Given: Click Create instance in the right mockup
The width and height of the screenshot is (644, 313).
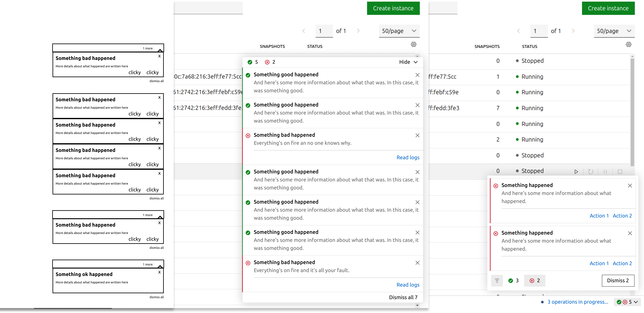Looking at the screenshot, I should (x=608, y=8).
